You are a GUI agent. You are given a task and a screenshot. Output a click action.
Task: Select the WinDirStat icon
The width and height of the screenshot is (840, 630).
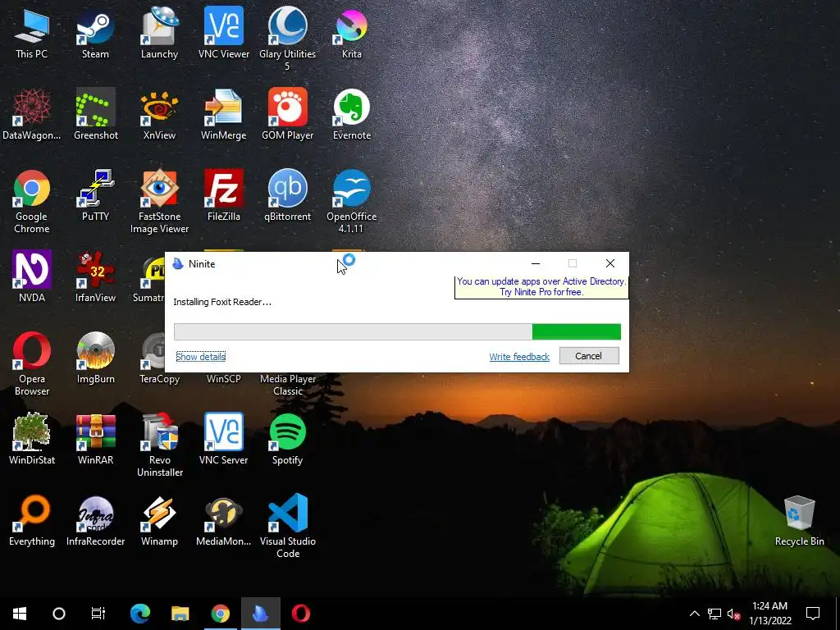coord(32,440)
